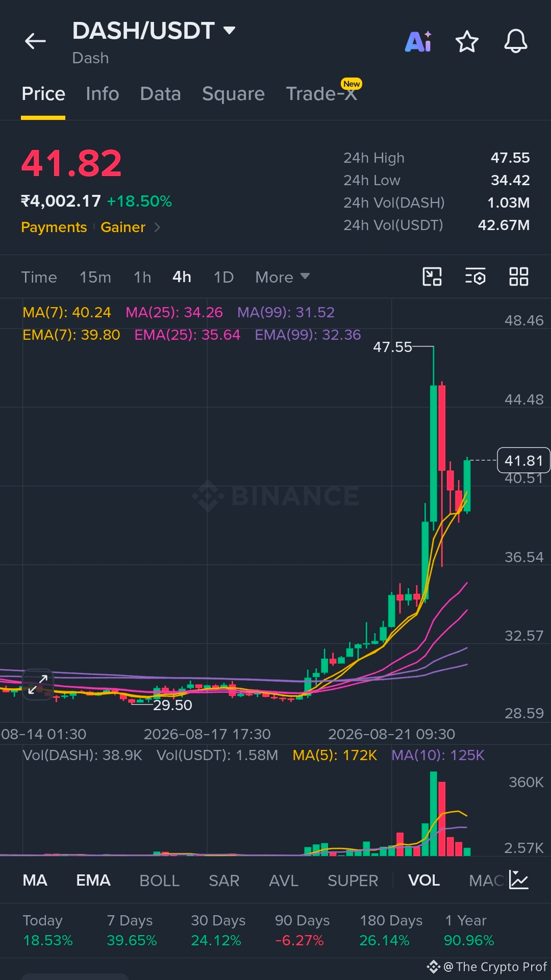Switch to the Info tab
The image size is (551, 980).
click(103, 94)
